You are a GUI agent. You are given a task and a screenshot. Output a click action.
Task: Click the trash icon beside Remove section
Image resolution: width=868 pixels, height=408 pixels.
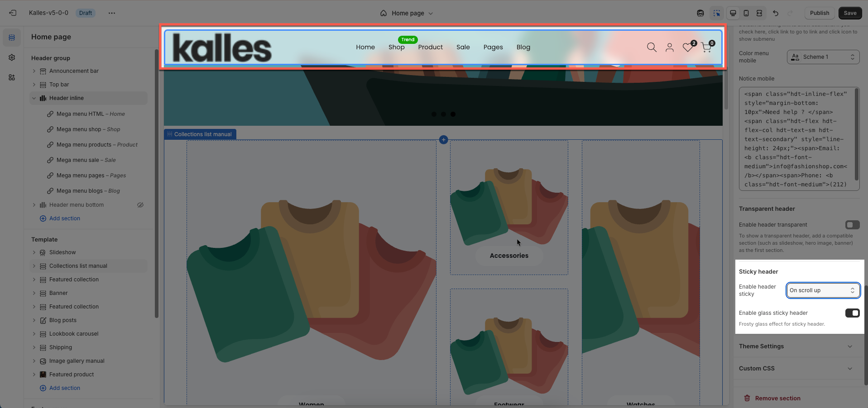point(747,399)
